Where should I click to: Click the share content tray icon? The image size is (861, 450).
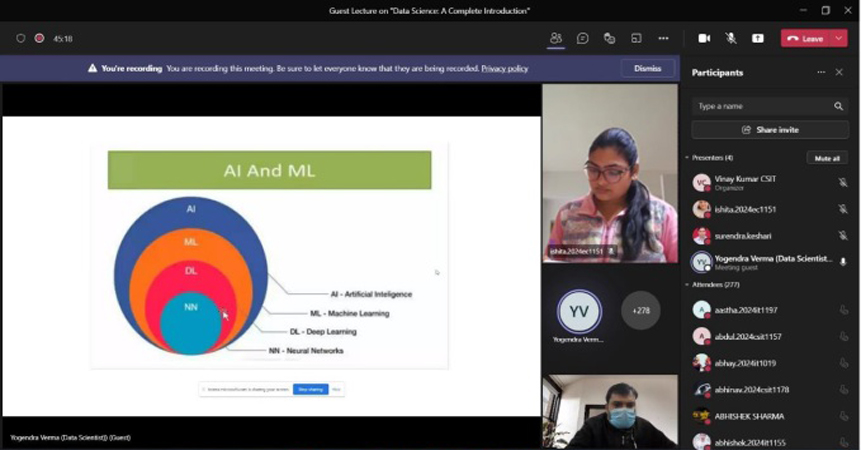(x=758, y=38)
